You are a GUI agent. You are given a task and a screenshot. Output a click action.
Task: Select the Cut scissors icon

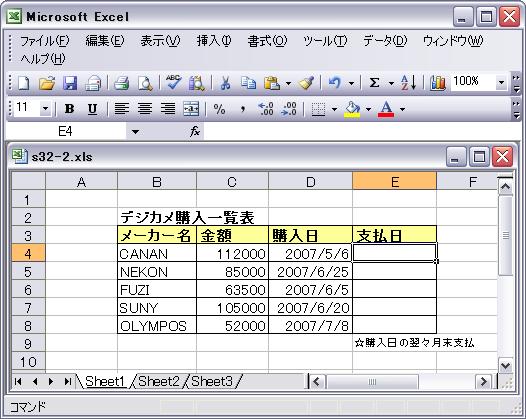[225, 83]
